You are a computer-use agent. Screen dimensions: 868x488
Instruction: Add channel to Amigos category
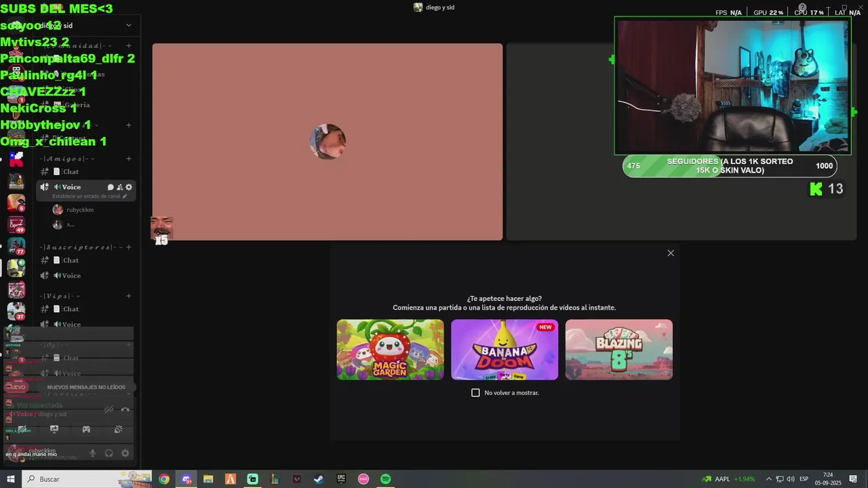pos(129,159)
